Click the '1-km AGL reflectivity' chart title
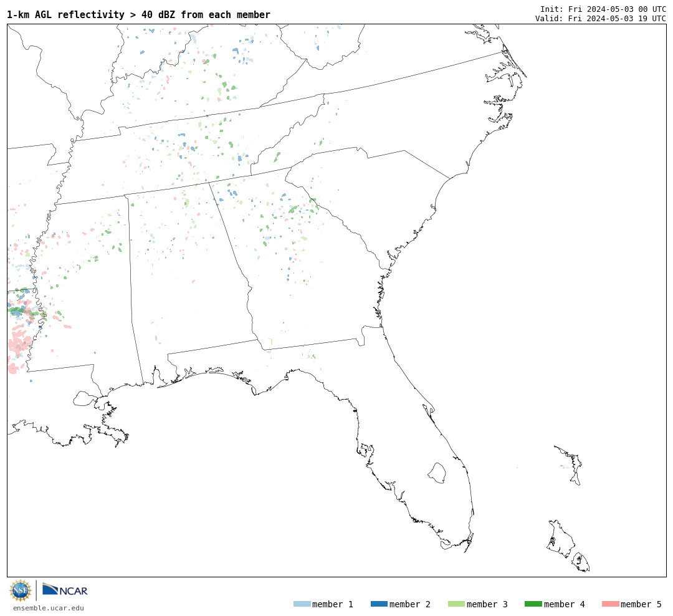The width and height of the screenshot is (673, 616). (x=138, y=14)
